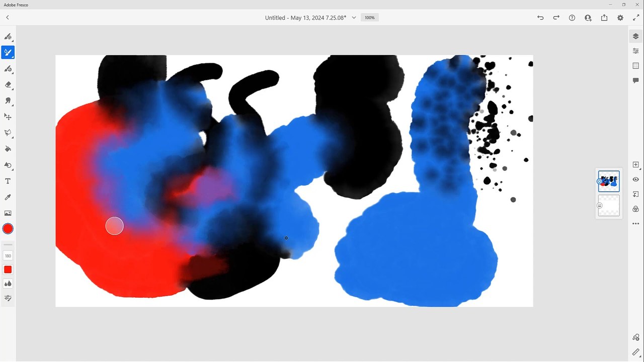This screenshot has height=362, width=644.
Task: Select the Smudge tool
Action: (x=8, y=101)
